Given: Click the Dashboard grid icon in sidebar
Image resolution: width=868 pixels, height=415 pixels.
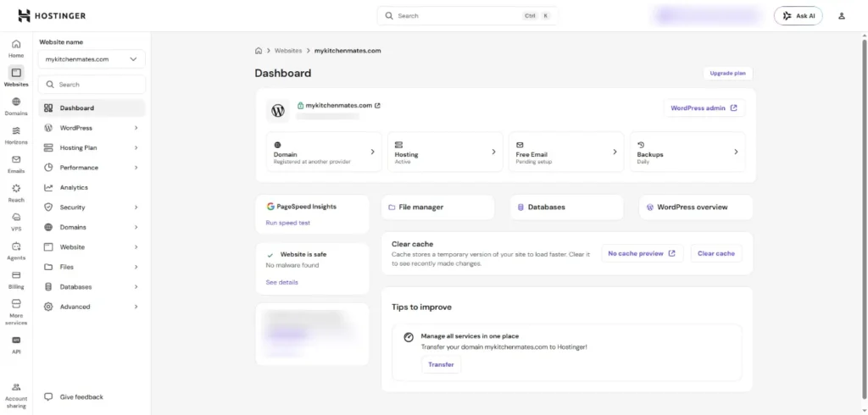Looking at the screenshot, I should tap(48, 108).
